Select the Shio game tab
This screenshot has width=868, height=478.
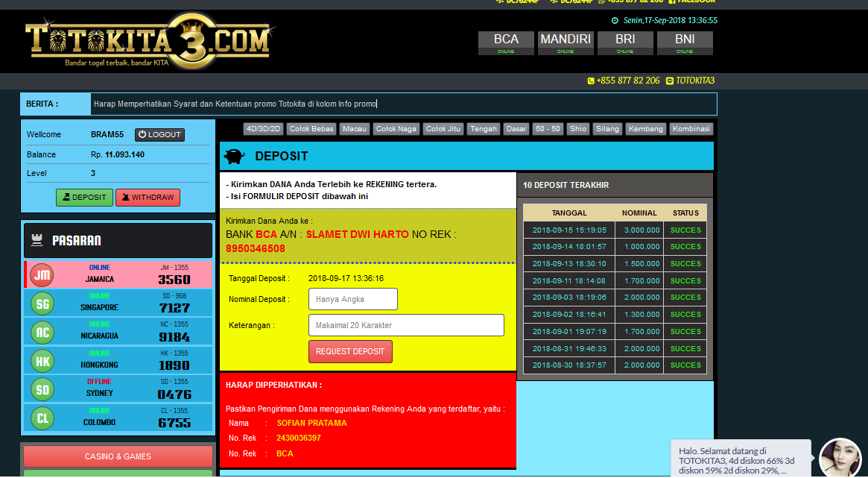point(578,129)
